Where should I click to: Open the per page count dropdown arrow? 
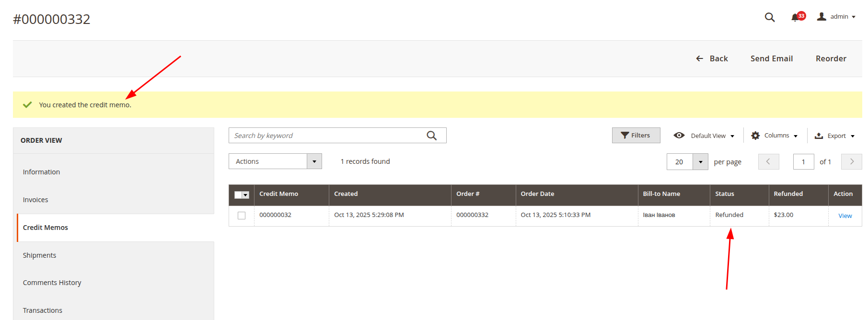tap(700, 162)
